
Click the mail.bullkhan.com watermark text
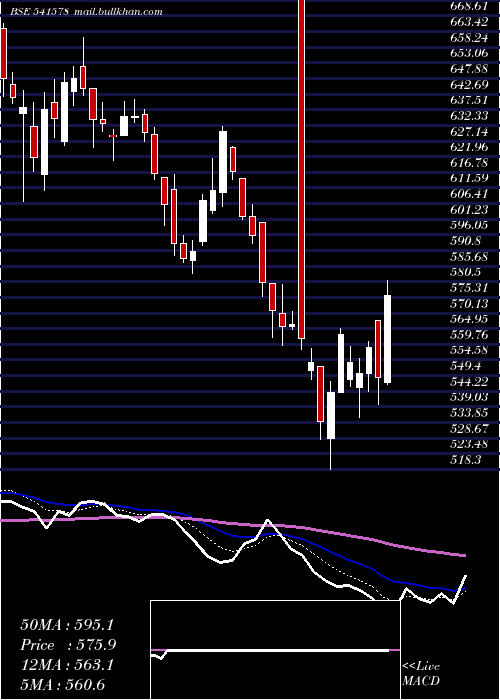click(118, 12)
